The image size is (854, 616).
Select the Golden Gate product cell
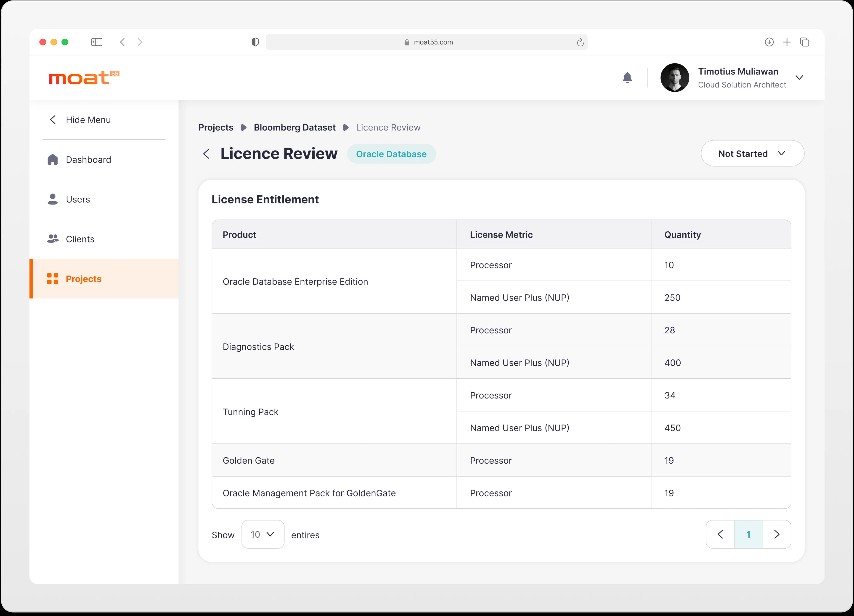(334, 460)
